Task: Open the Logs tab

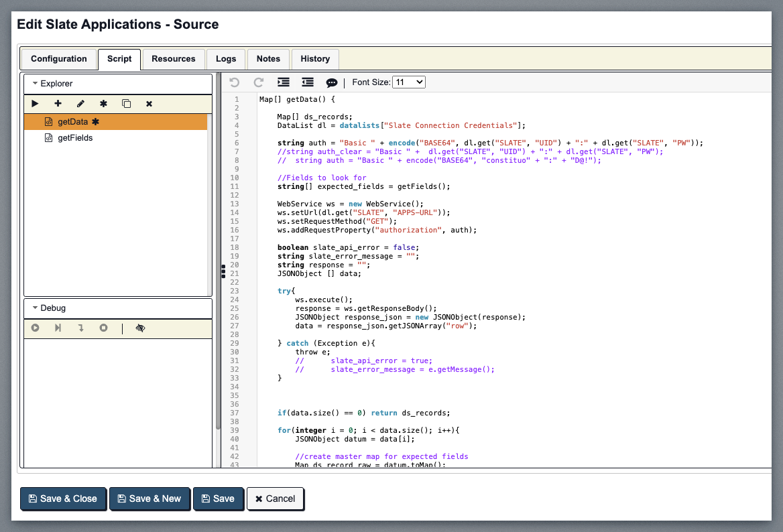Action: [x=226, y=59]
